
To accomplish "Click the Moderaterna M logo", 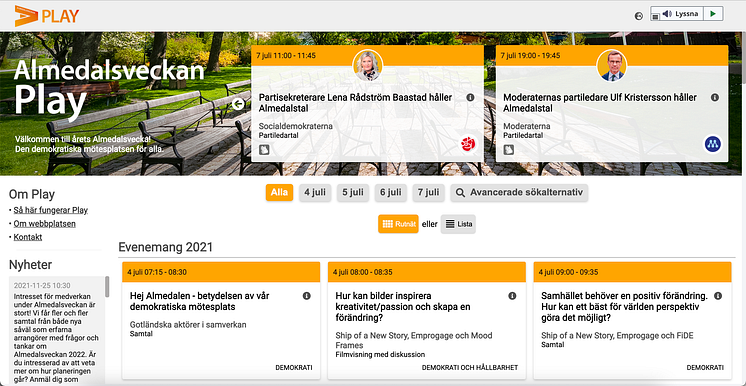I will pos(713,144).
